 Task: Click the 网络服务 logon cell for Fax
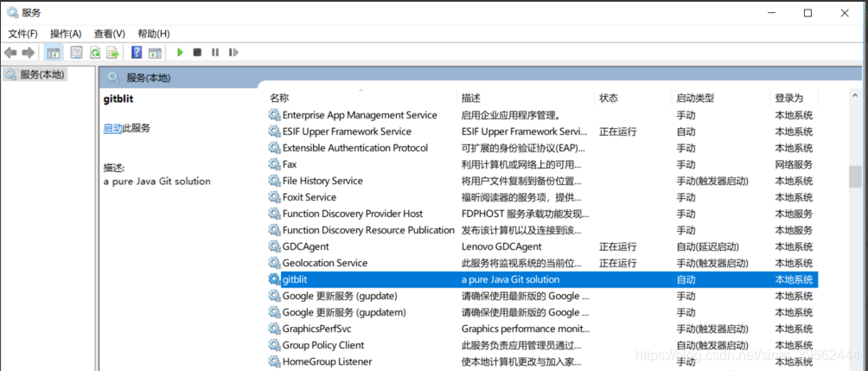[794, 164]
